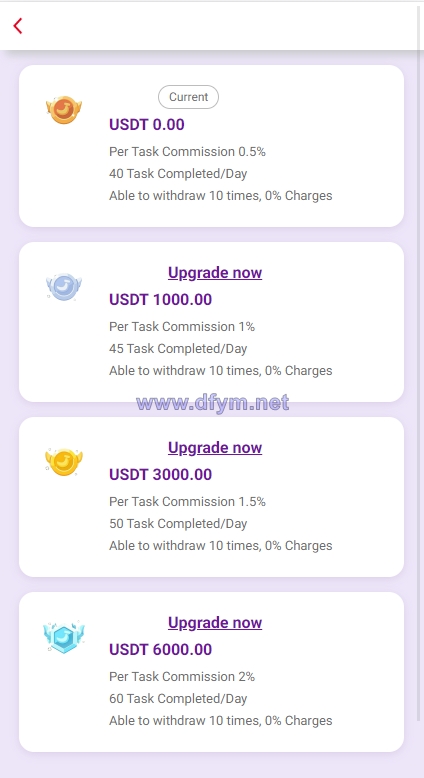Click the gold winged medal icon

tap(64, 462)
